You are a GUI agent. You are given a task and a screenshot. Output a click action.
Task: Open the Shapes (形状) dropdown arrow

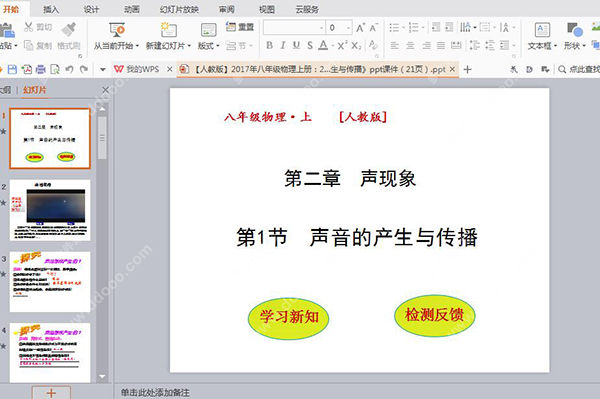[x=584, y=46]
